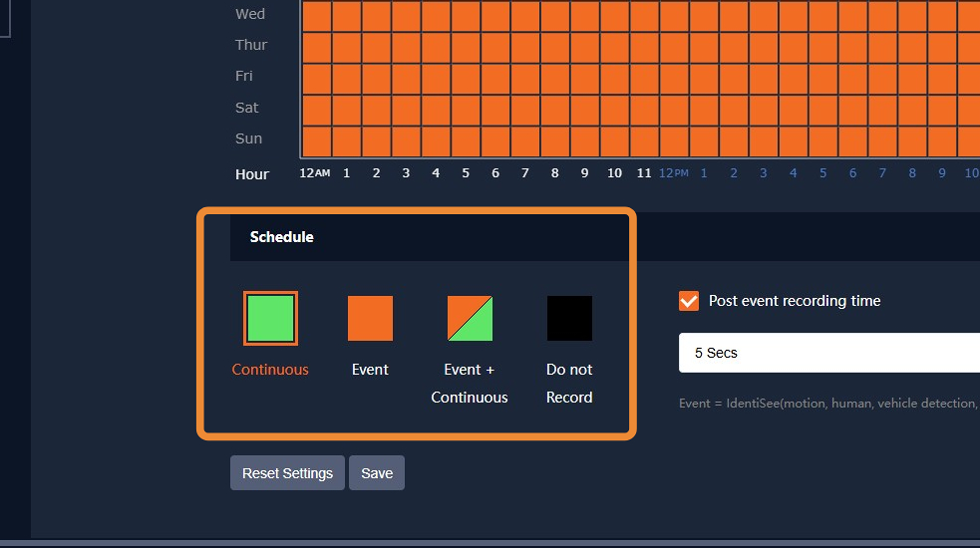Image resolution: width=980 pixels, height=548 pixels.
Task: Click the Sat row label
Action: click(x=247, y=108)
